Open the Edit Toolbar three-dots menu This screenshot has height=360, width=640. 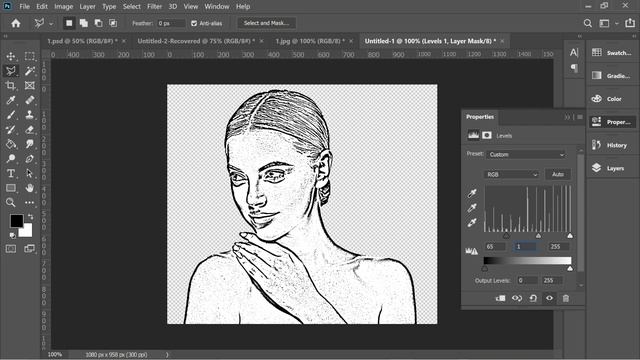(29, 202)
